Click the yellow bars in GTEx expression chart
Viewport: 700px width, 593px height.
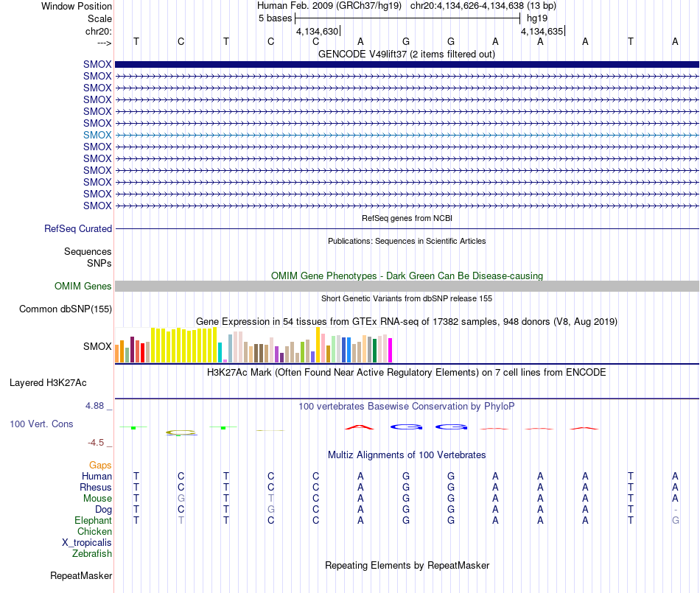pos(183,345)
